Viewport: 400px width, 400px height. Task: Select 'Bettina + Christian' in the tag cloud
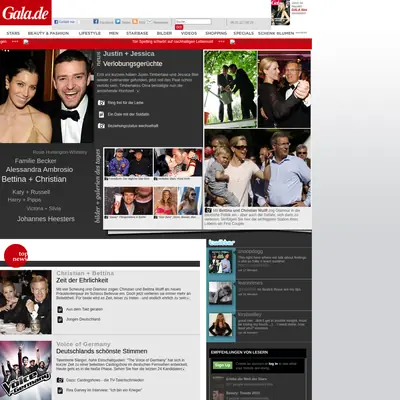[34, 179]
